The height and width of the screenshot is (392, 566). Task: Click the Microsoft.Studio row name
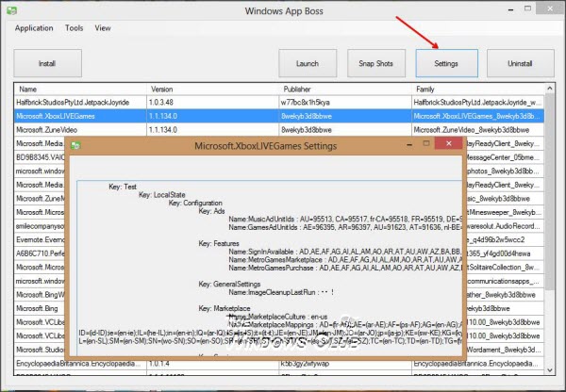pos(40,350)
